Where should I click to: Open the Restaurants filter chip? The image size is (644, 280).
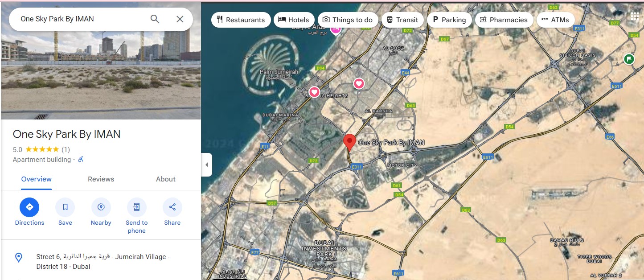[241, 20]
